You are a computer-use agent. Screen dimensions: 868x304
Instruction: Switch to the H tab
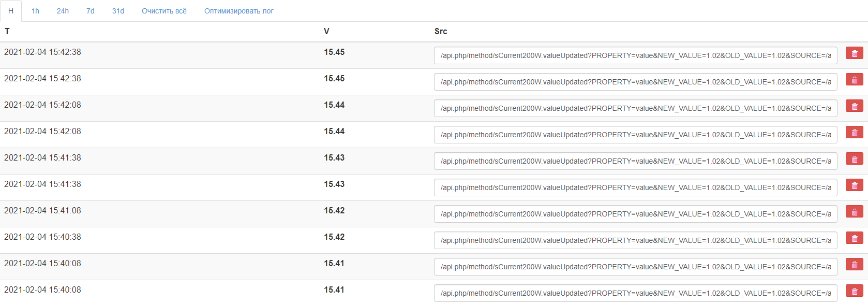(11, 11)
